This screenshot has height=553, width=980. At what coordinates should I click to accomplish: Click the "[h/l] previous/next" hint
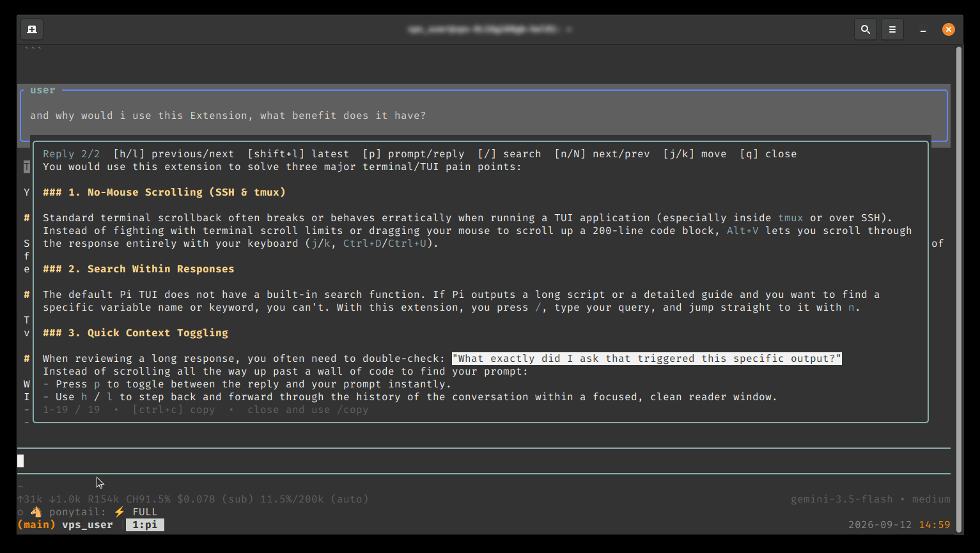(174, 154)
